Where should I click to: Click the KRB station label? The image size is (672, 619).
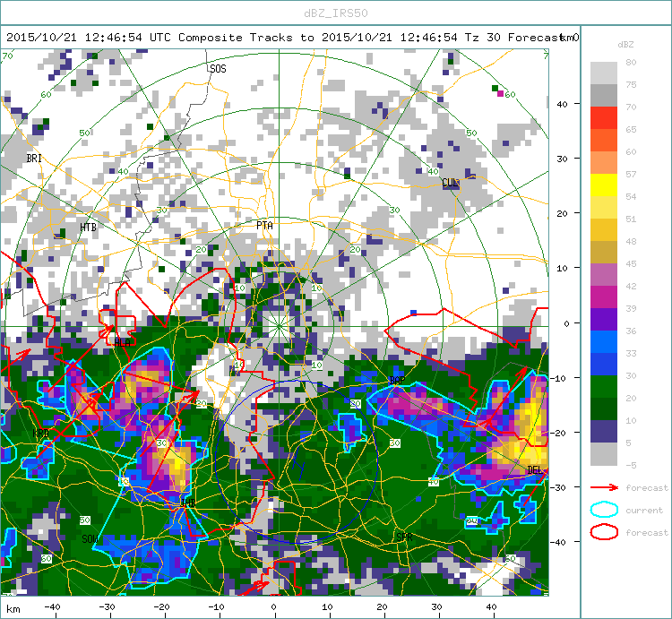(40, 433)
